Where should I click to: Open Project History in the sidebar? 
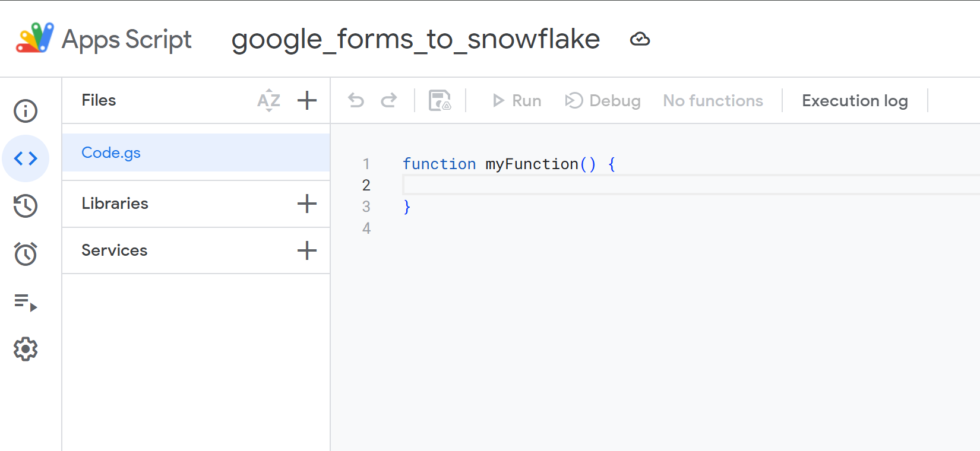pyautogui.click(x=26, y=206)
